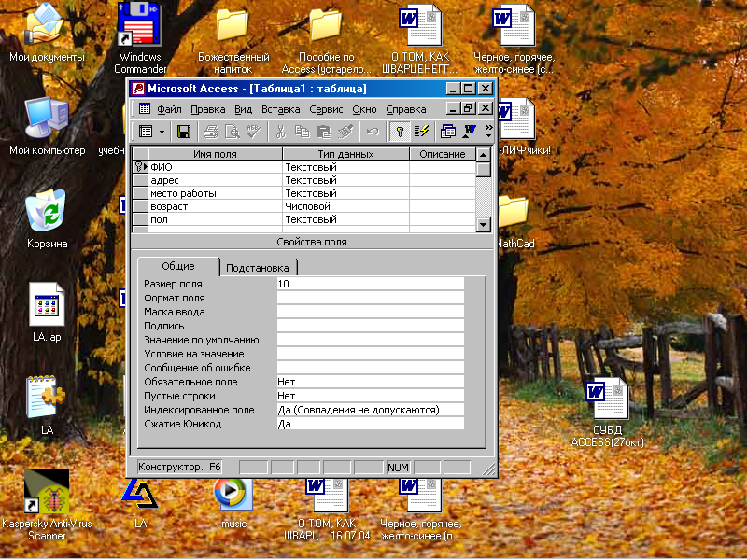Click the Сжатие Юникод value Да
This screenshot has height=560, width=747.
370,424
